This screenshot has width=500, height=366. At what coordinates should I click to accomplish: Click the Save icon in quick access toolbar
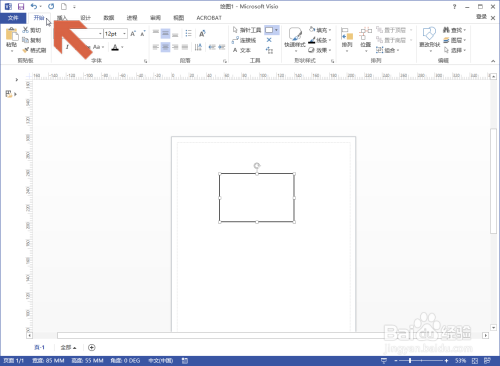click(21, 6)
